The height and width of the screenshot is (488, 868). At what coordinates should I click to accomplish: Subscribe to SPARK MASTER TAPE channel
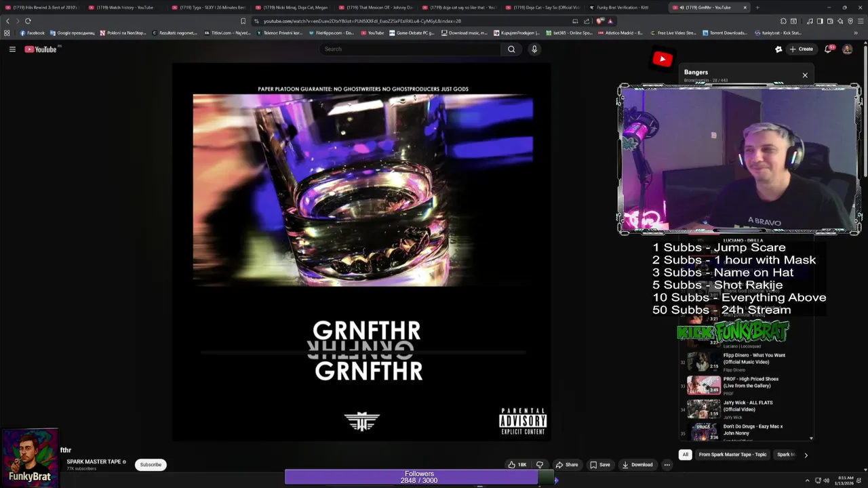[151, 464]
